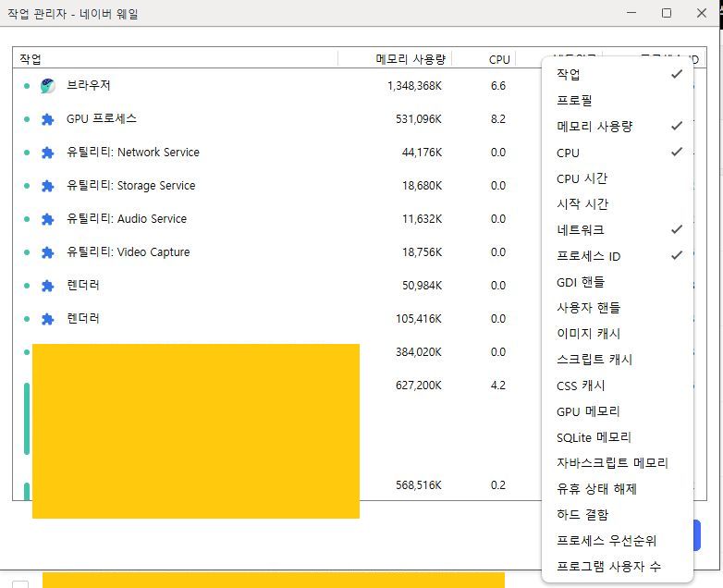Uncheck the 메모리 사용량 column in the menu
The width and height of the screenshot is (723, 588).
618,126
